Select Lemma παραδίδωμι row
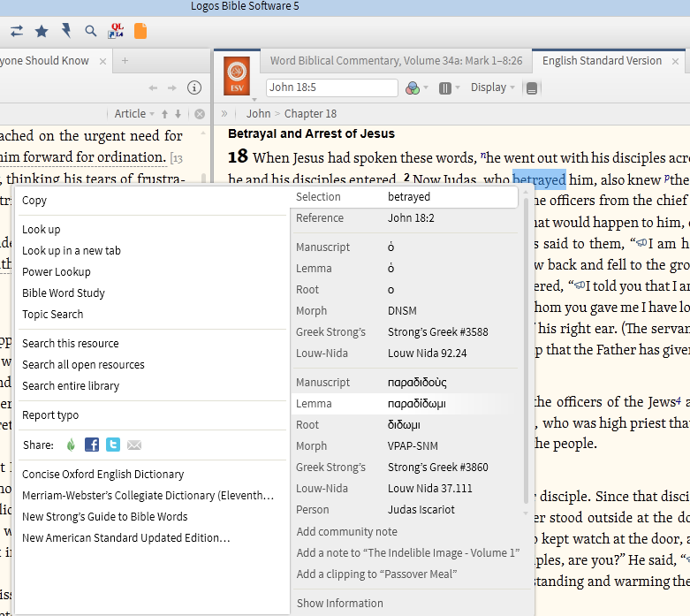Viewport: 690px width, 616px height. (405, 403)
